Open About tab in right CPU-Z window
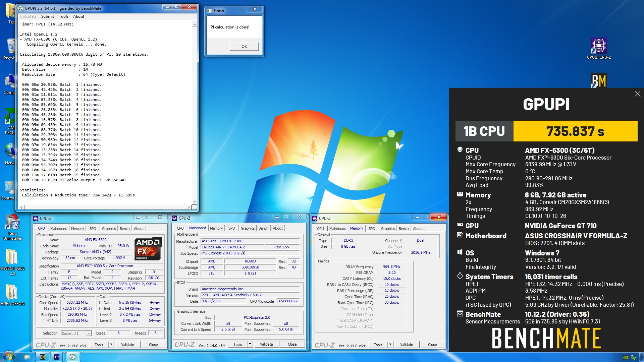This screenshot has width=644, height=362. click(418, 229)
